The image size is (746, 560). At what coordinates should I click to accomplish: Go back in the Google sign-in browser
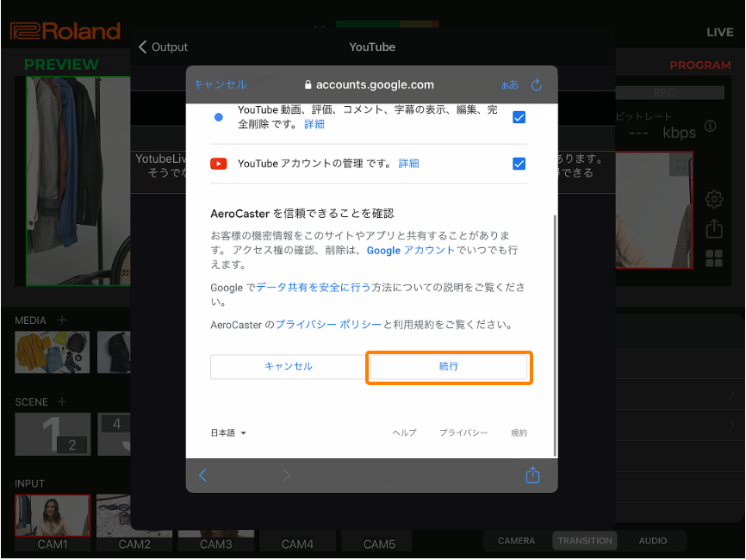click(202, 475)
